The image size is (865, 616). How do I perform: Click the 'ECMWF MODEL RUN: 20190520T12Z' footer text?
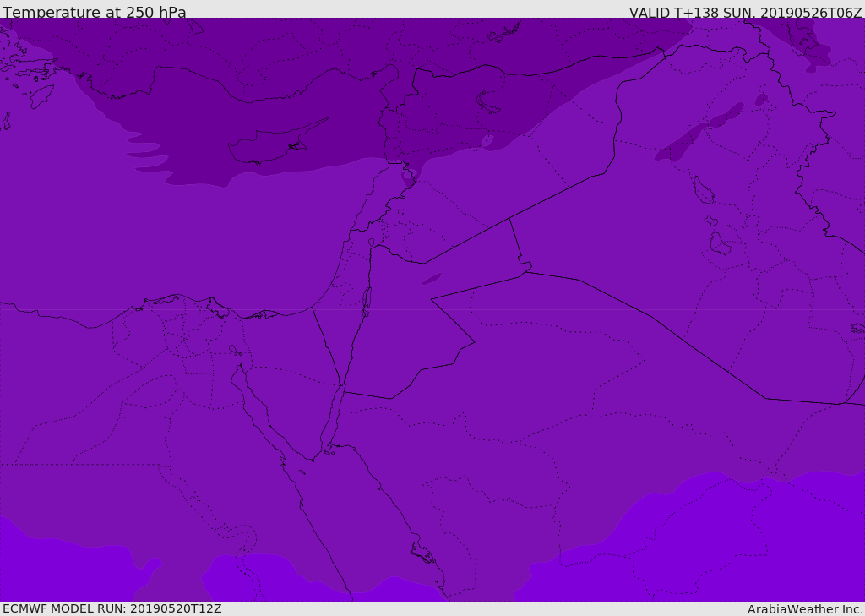[x=112, y=609]
